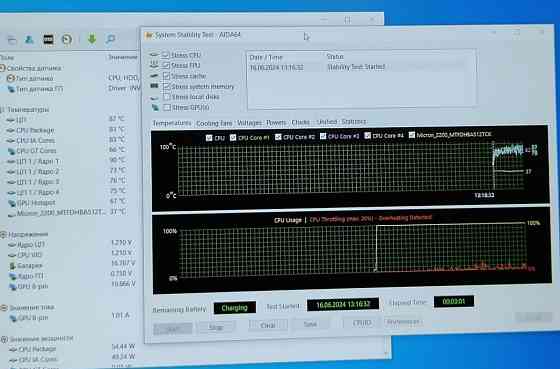Open the Preferences button
560x369 pixels.
[403, 321]
